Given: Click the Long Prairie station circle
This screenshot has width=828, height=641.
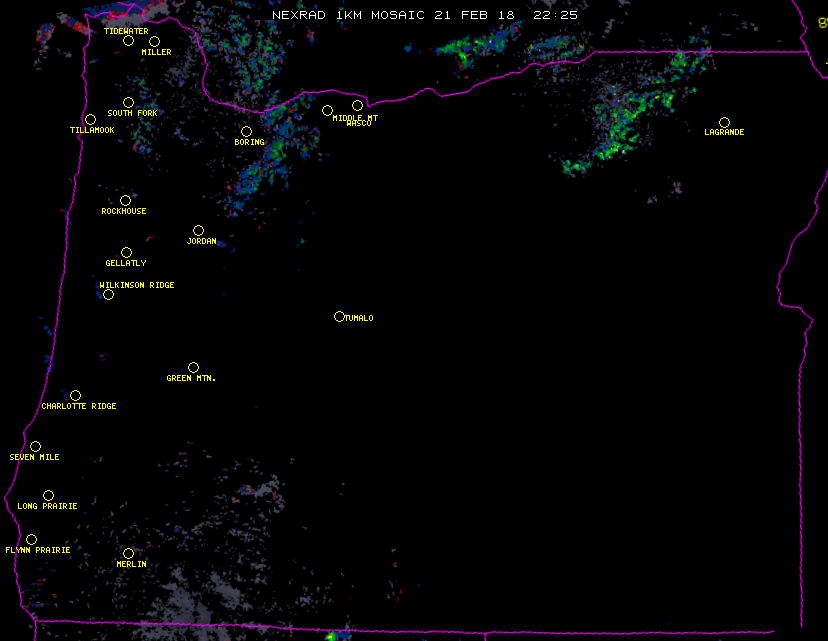Looking at the screenshot, I should [48, 495].
